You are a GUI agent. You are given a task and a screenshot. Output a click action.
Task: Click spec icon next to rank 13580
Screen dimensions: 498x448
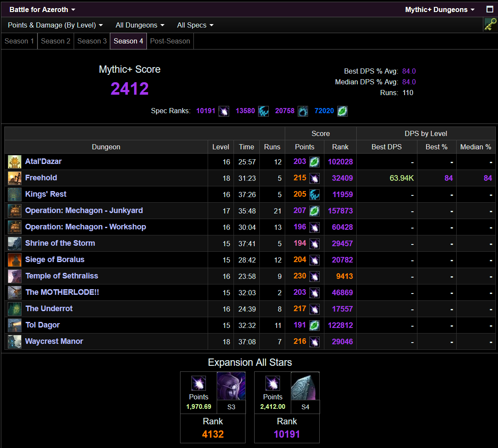(263, 111)
